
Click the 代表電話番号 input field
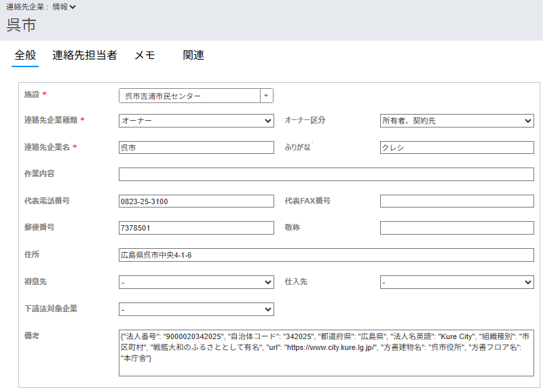point(196,201)
